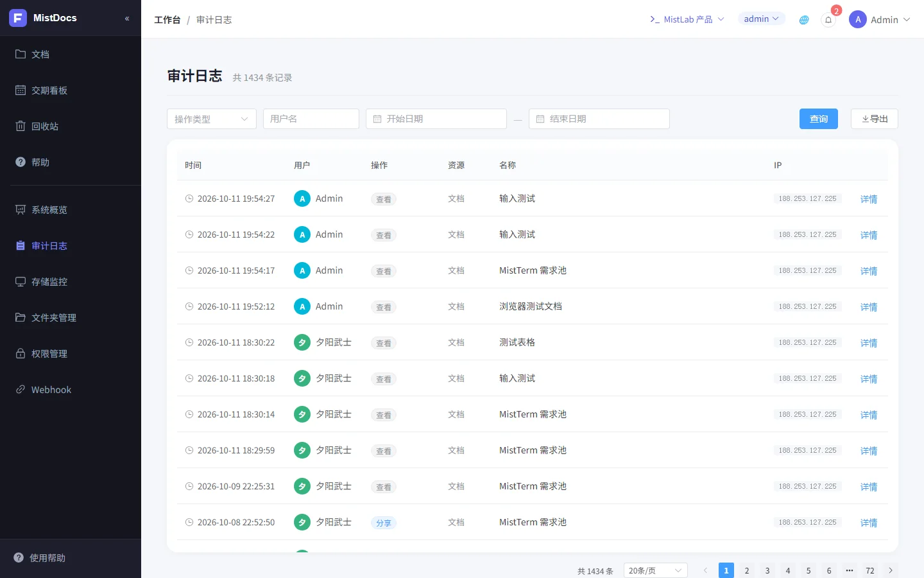Expand the 操作类型 dropdown filter
Screen dimensions: 924x578
(x=212, y=119)
